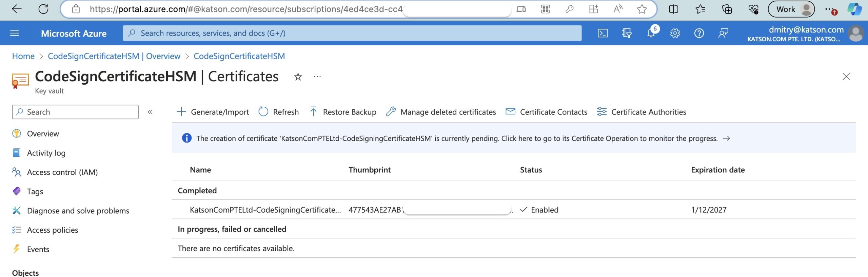
Task: Click Expiration date column header
Action: (x=718, y=170)
